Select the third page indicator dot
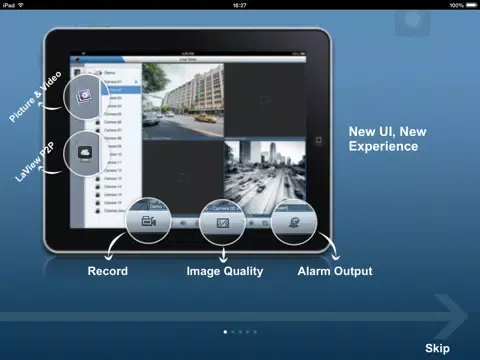Image resolution: width=480 pixels, height=360 pixels. (240, 332)
